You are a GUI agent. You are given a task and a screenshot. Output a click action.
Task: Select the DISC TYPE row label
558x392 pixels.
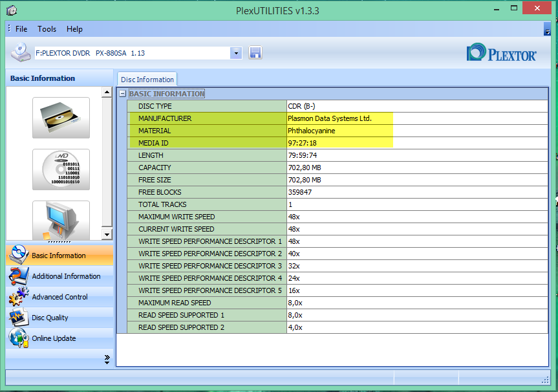(155, 106)
